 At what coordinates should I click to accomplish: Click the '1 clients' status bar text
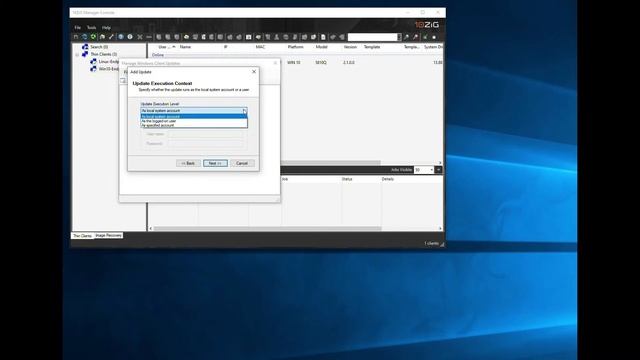431,243
